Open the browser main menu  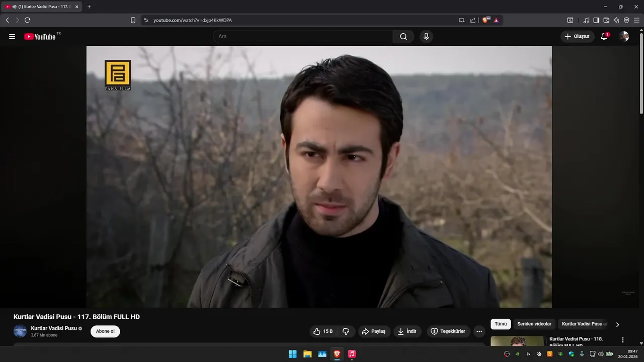tap(637, 20)
